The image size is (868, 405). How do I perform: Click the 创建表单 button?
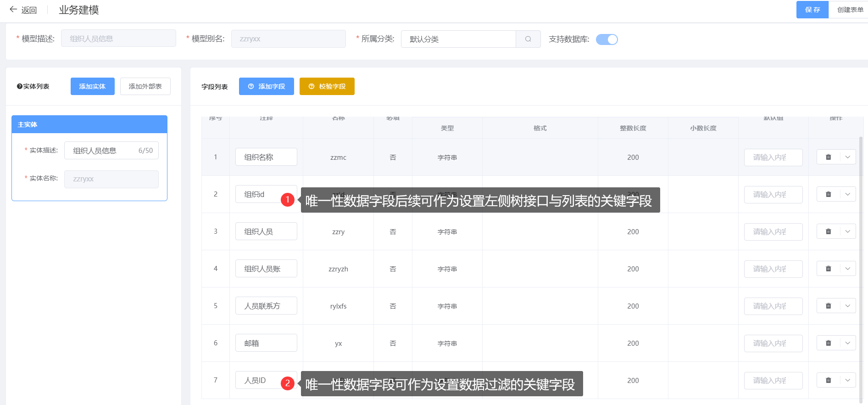(850, 10)
